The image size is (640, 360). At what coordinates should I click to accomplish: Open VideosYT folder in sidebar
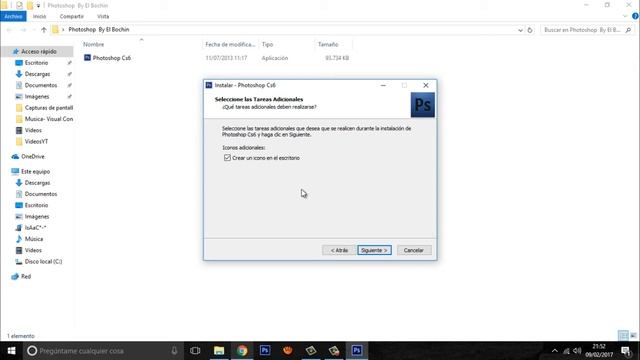[36, 141]
